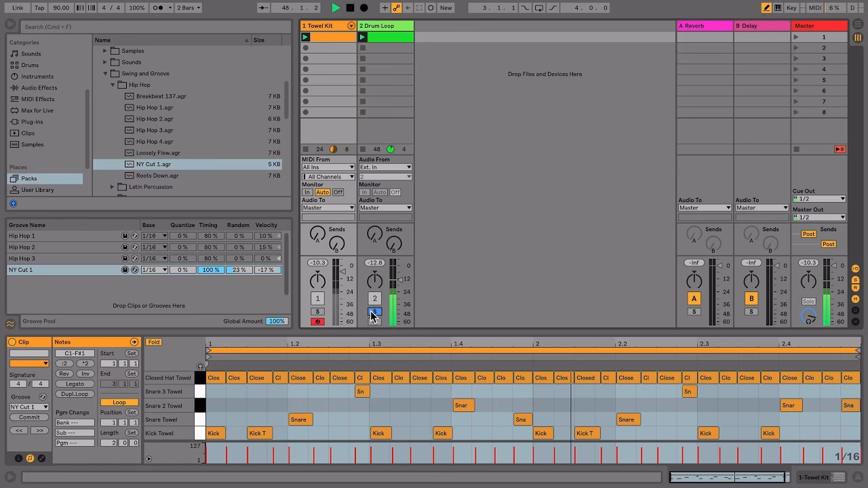Click the Global Amount 100% slider

coord(276,321)
